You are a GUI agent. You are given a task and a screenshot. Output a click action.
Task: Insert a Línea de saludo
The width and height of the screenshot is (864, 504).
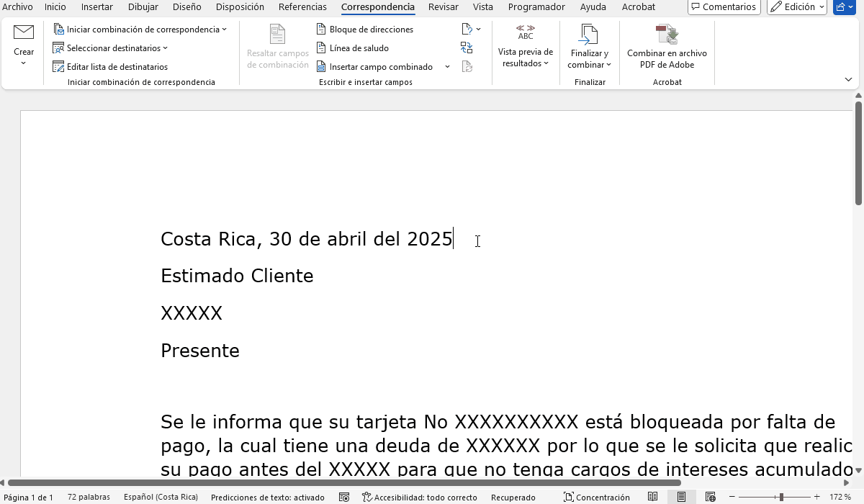[353, 48]
